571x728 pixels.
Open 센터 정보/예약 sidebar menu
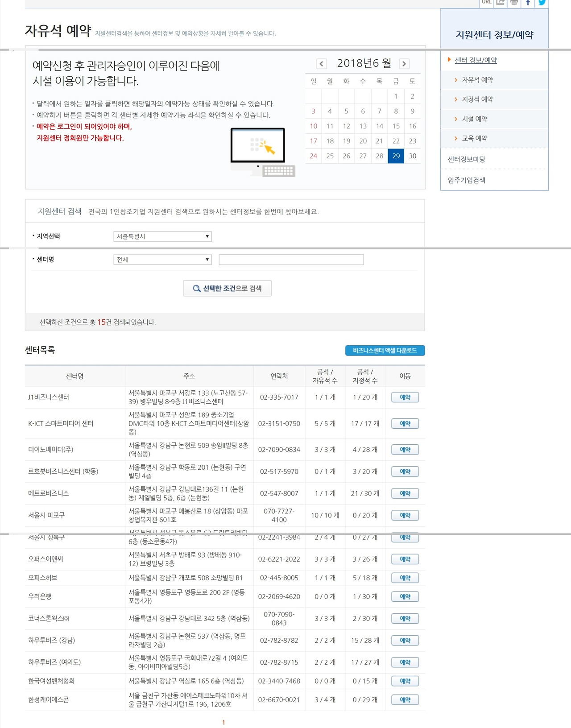pos(476,60)
